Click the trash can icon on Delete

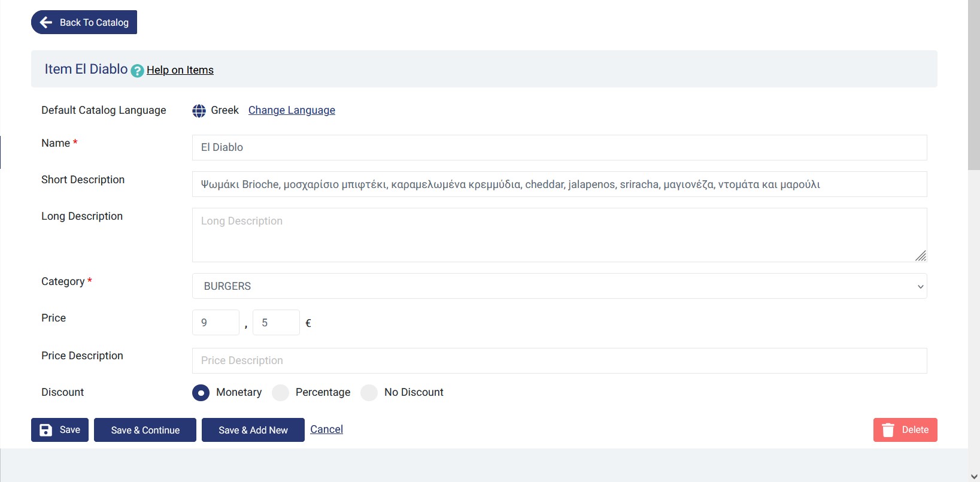click(x=888, y=430)
